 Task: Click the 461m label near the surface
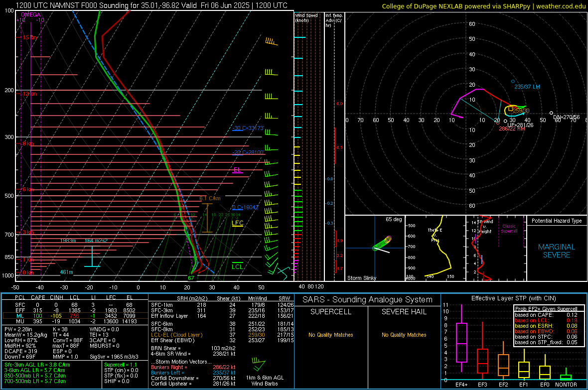point(66,272)
